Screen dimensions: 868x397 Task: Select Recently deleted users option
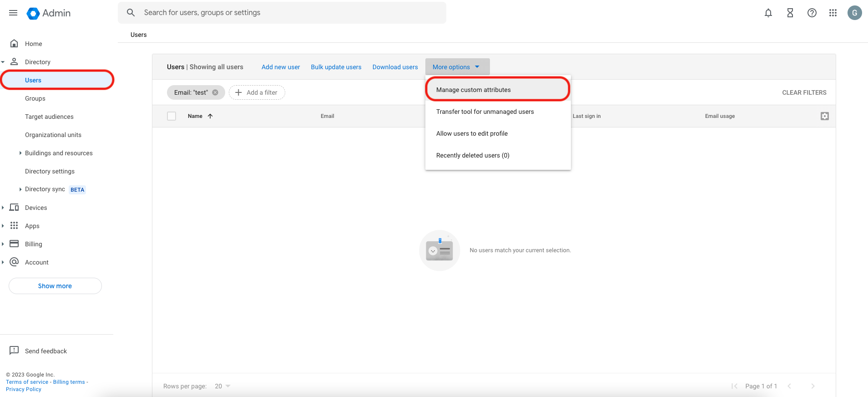(472, 155)
